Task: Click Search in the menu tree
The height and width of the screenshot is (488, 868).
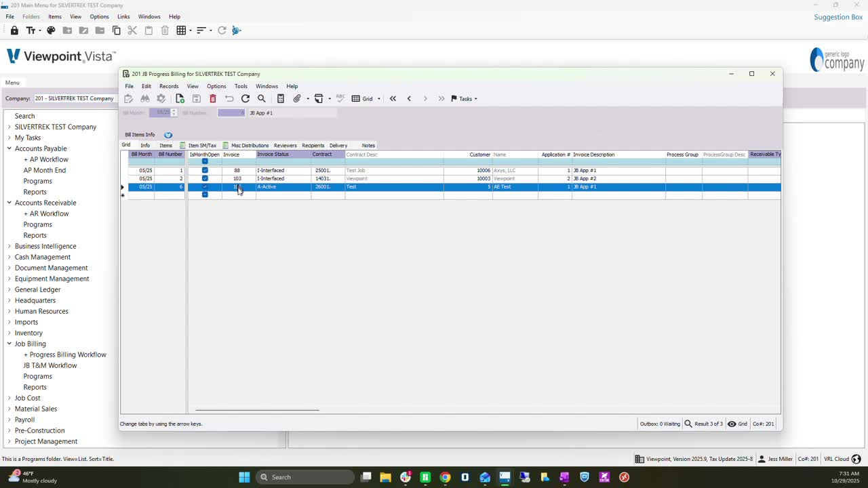Action: pos(25,116)
